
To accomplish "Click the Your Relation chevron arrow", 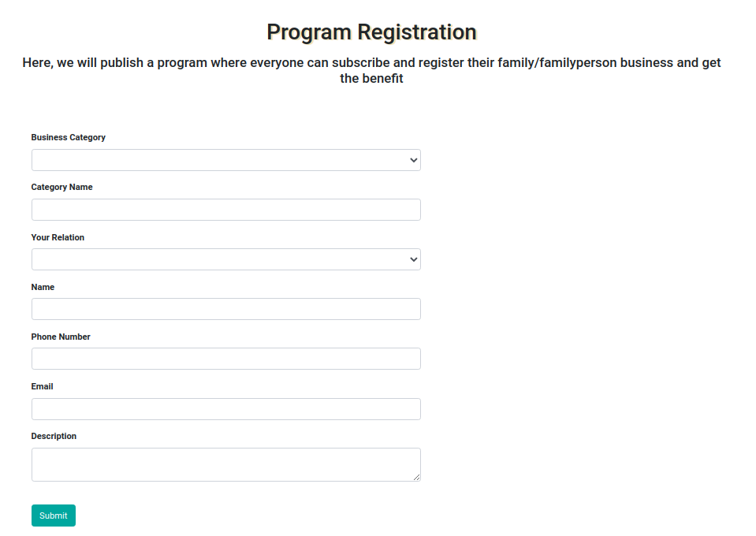I will pyautogui.click(x=414, y=259).
